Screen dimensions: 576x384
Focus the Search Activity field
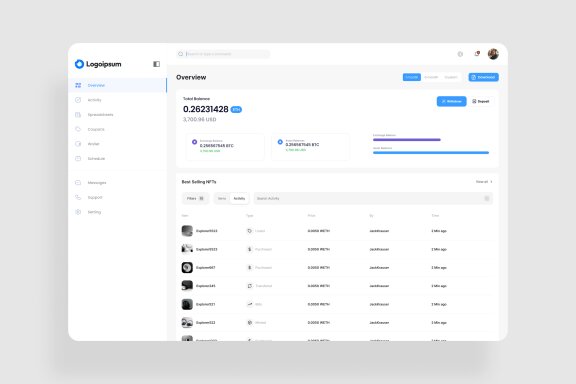[x=373, y=198]
